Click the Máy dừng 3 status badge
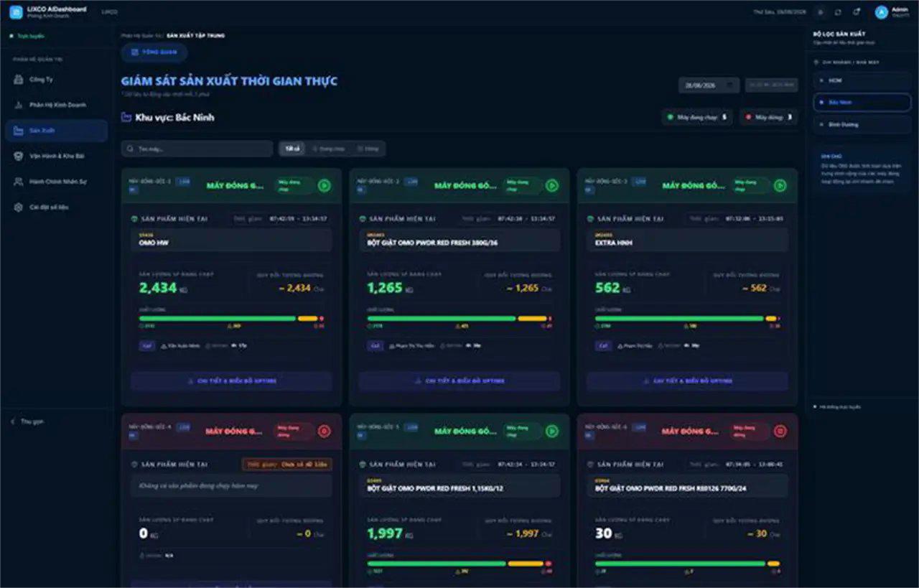The height and width of the screenshot is (588, 919). pos(769,117)
